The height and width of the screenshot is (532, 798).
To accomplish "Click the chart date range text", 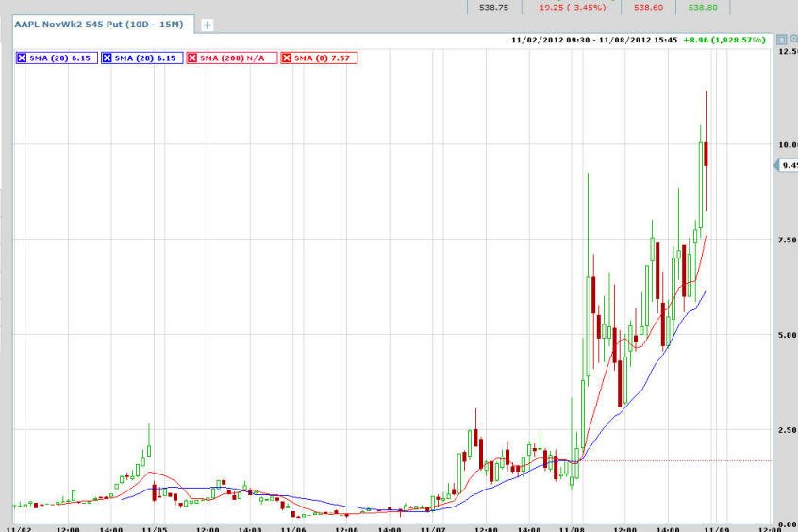I will point(594,40).
